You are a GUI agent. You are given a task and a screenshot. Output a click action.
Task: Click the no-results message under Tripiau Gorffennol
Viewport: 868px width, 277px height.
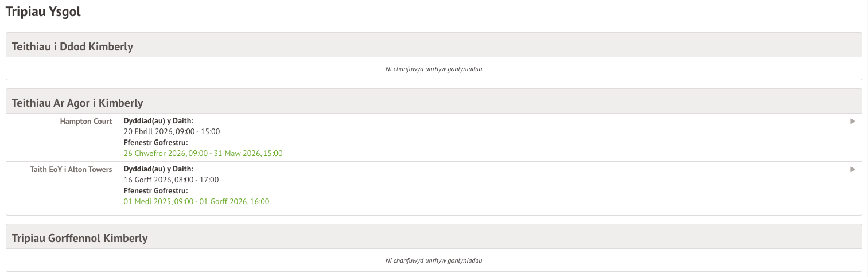[x=434, y=260]
